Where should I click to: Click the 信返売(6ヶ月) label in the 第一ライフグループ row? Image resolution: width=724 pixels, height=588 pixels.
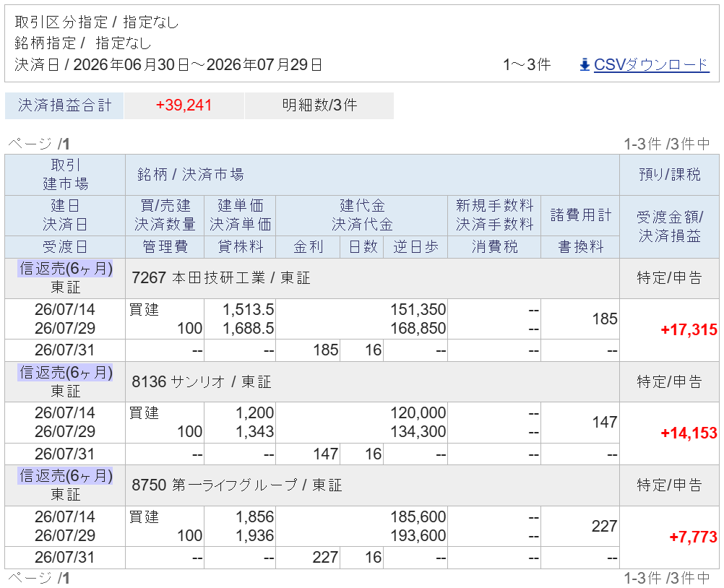point(66,476)
